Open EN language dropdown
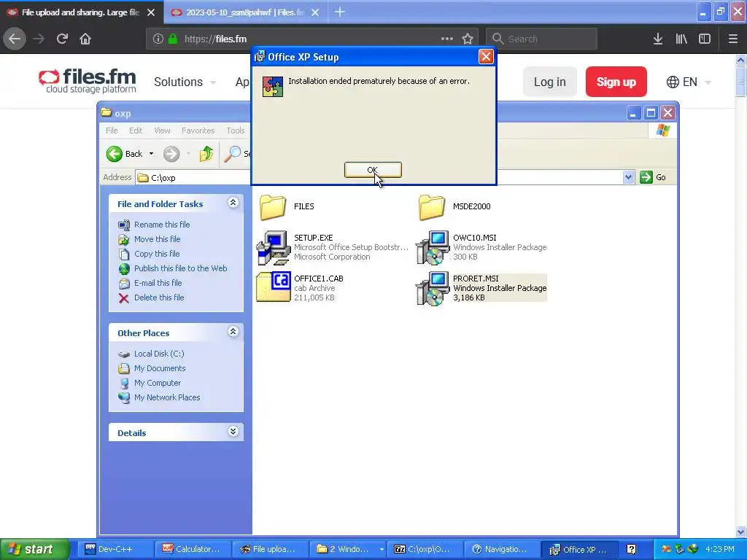The image size is (747, 560). coord(689,82)
